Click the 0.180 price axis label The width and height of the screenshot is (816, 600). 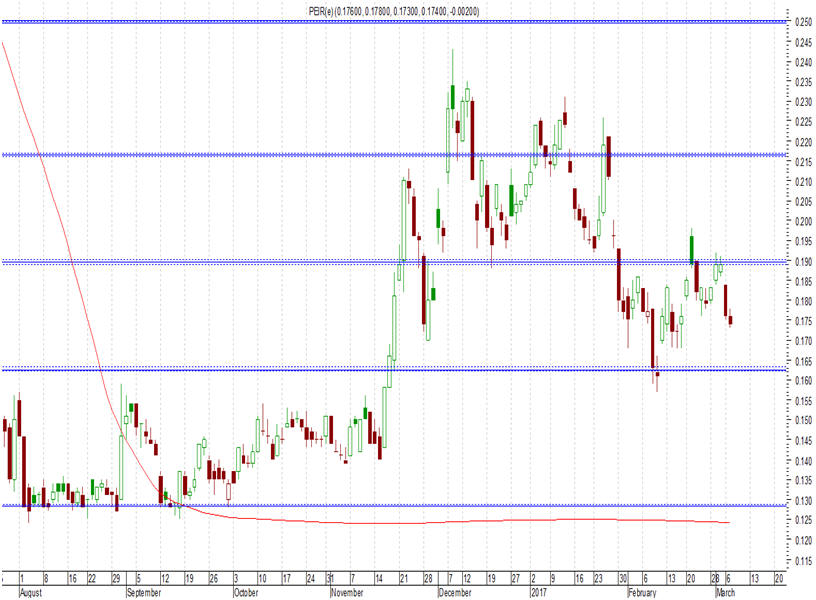tap(804, 301)
